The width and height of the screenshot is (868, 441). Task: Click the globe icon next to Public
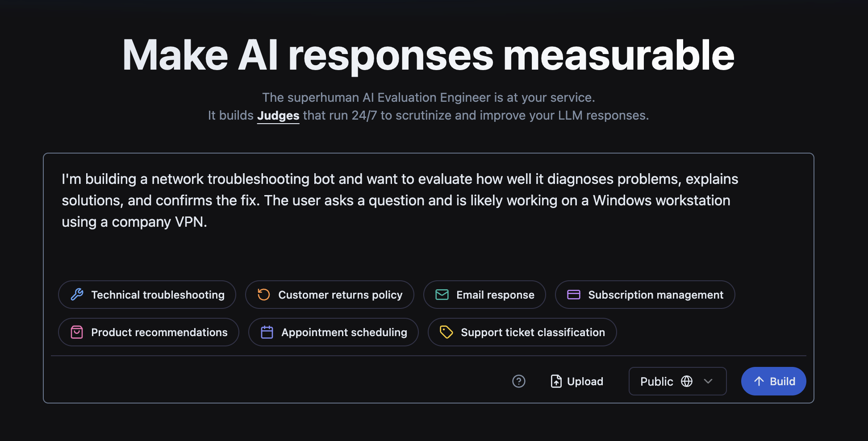point(687,381)
